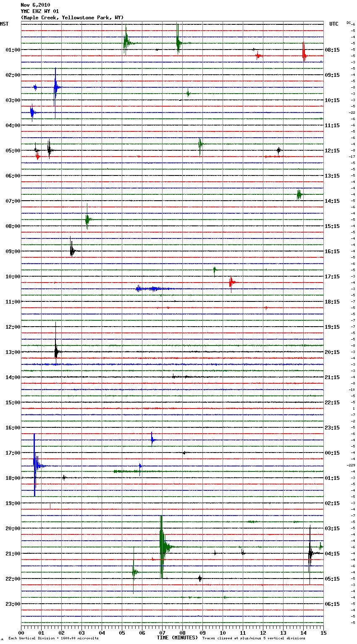Click the 05:15 UTC time label
The image size is (357, 644).
(x=332, y=579)
